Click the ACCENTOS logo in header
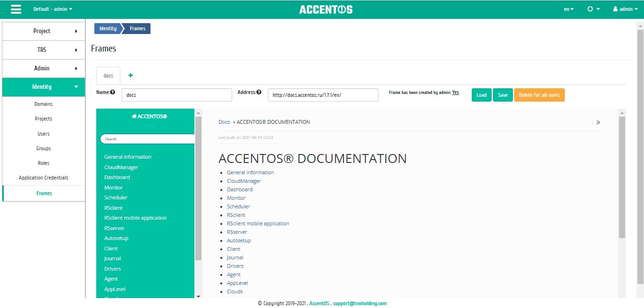 pos(326,9)
